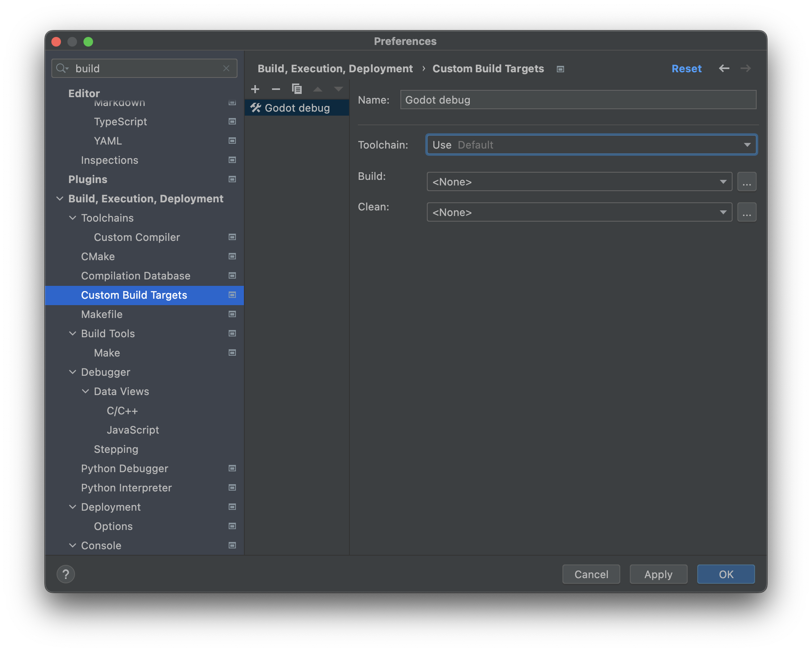Click the Build ellipsis browse icon
This screenshot has width=812, height=652.
[746, 181]
